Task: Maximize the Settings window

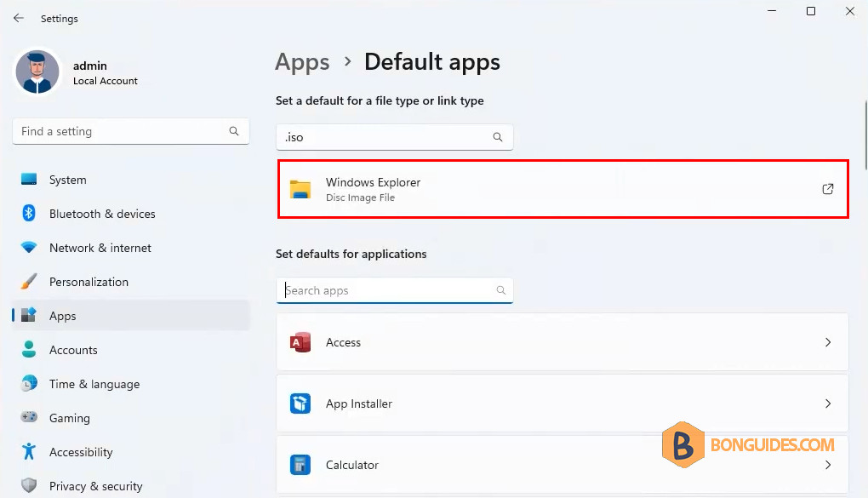Action: pos(811,11)
